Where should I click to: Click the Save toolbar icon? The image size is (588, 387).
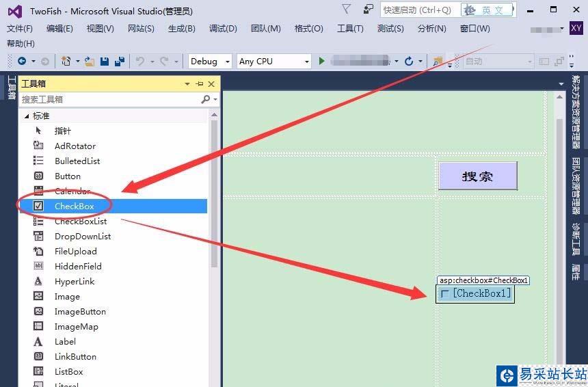[x=105, y=61]
